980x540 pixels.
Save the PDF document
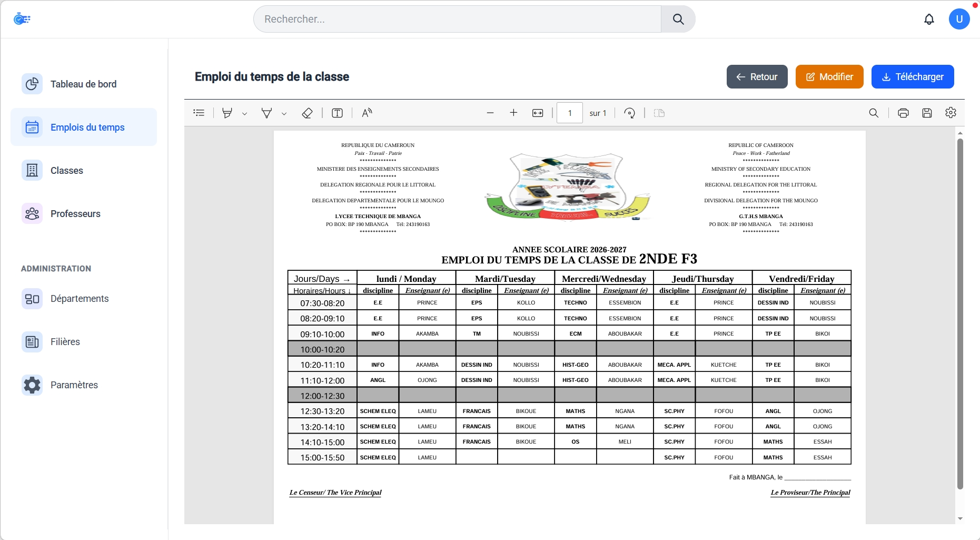click(927, 113)
